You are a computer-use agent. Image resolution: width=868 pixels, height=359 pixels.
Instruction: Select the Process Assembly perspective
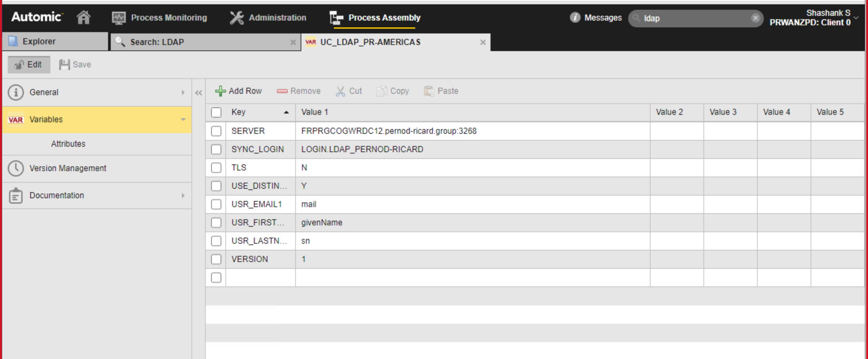point(375,18)
